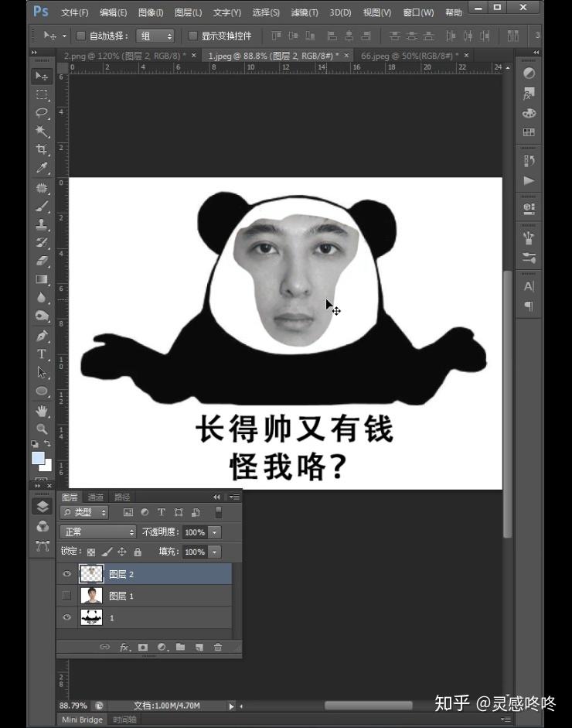Toggle lock transparent pixels
The height and width of the screenshot is (728, 572).
coord(91,552)
